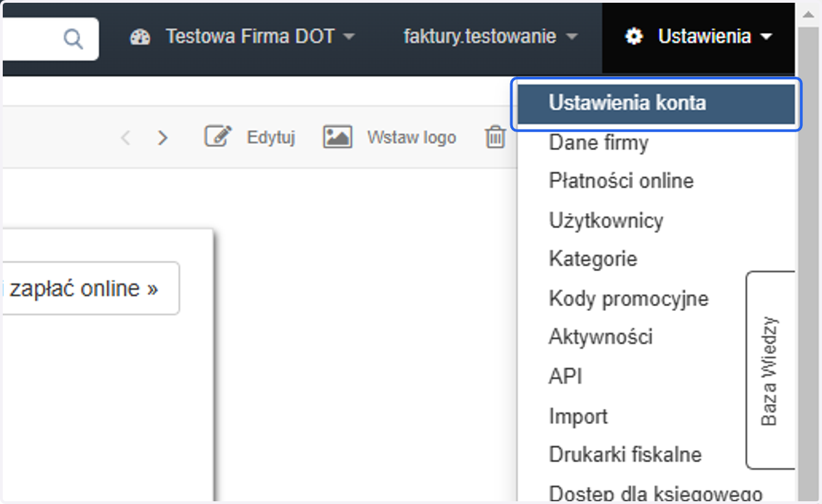Go to previous invoice arrow

pyautogui.click(x=125, y=138)
